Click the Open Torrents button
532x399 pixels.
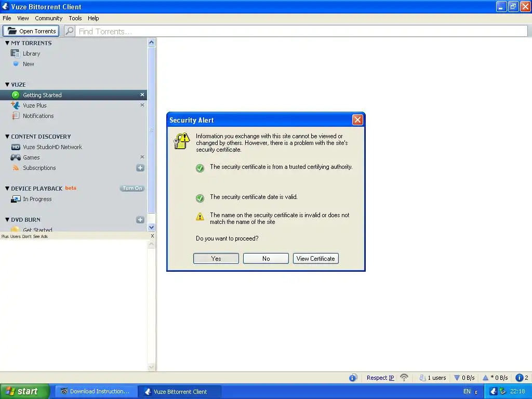pyautogui.click(x=31, y=31)
